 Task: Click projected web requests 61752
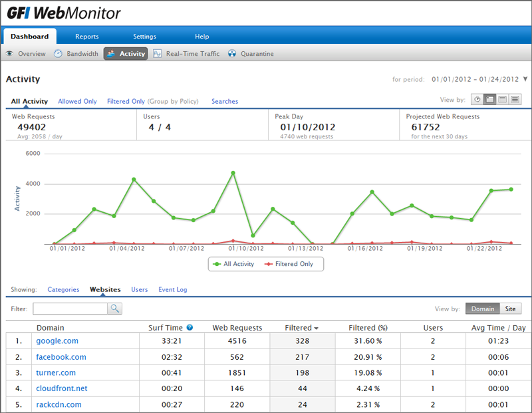[426, 127]
